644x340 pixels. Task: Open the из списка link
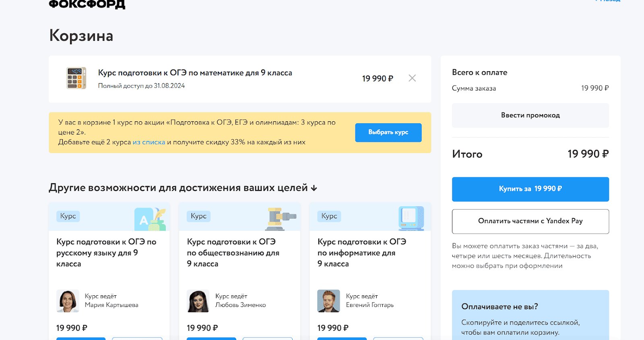149,142
